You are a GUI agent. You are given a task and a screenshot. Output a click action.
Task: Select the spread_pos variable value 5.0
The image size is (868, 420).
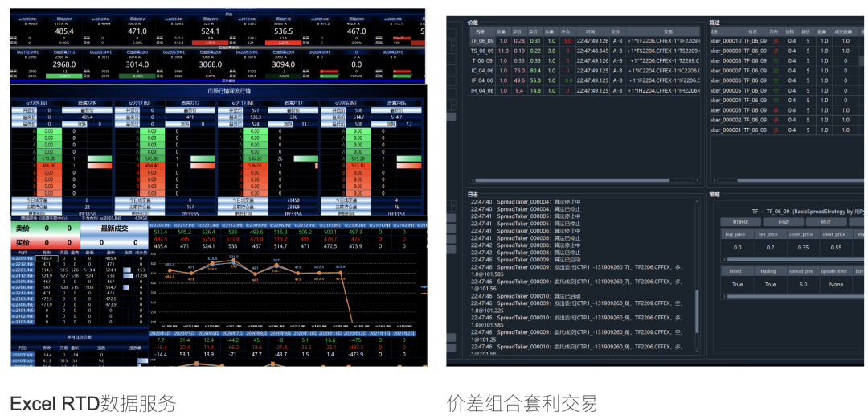[x=803, y=284]
